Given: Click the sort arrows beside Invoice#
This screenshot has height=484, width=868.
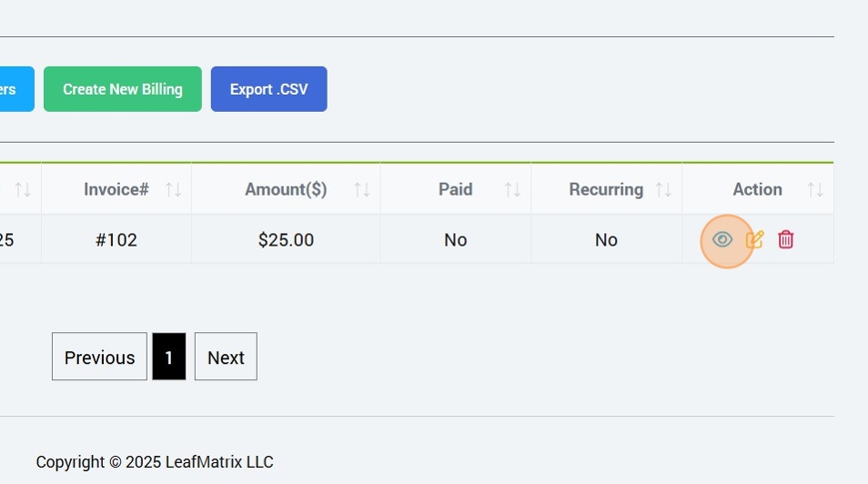Looking at the screenshot, I should (173, 190).
